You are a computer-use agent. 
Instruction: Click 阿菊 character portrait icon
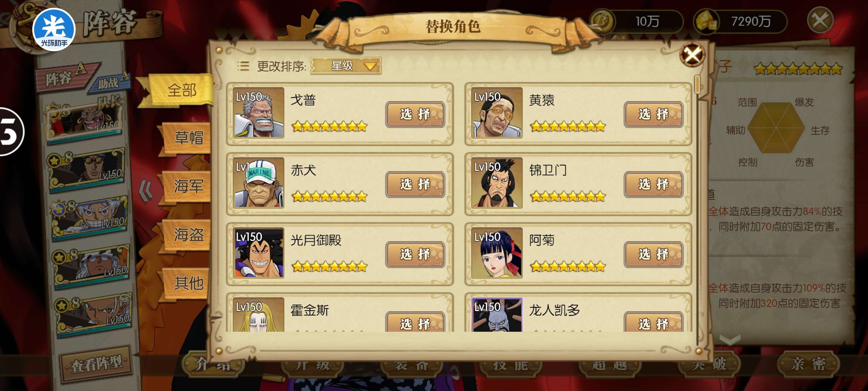coord(497,253)
